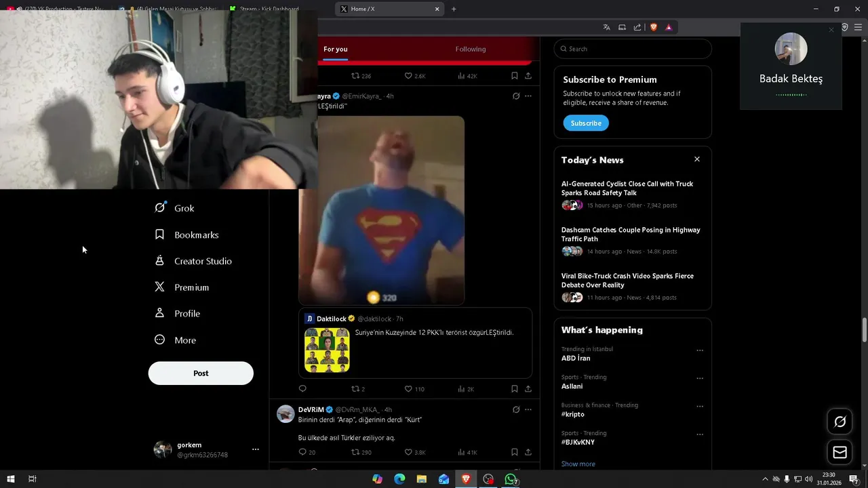The image size is (868, 488).
Task: Go to Profile in the sidebar
Action: (178, 313)
